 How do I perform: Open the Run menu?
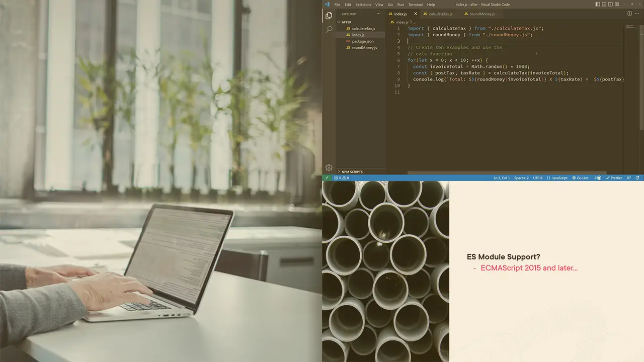pyautogui.click(x=400, y=5)
